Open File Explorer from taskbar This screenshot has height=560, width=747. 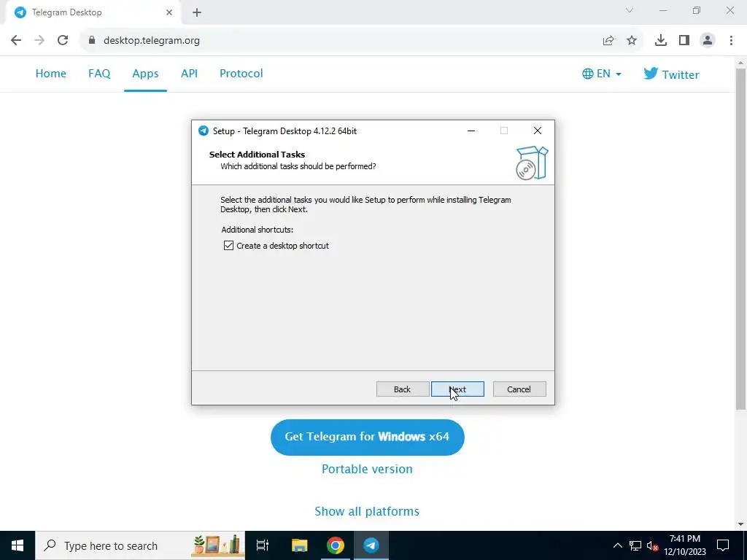pyautogui.click(x=299, y=545)
